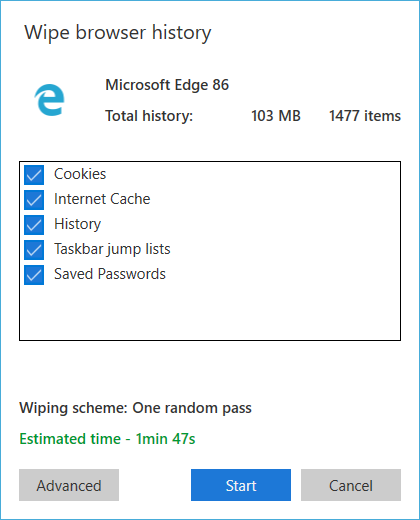Viewport: 420px width, 520px height.
Task: Cancel the wipe browser history dialog
Action: coord(351,485)
